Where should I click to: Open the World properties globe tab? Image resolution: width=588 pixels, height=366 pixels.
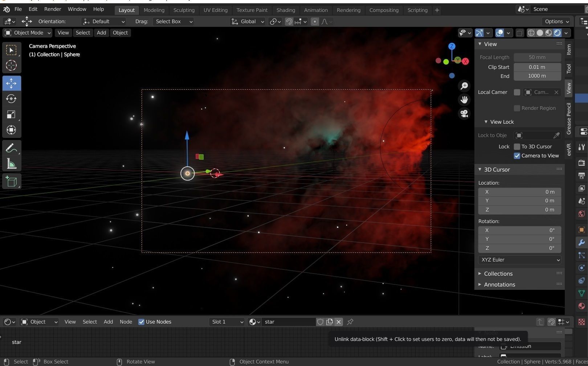(x=581, y=214)
